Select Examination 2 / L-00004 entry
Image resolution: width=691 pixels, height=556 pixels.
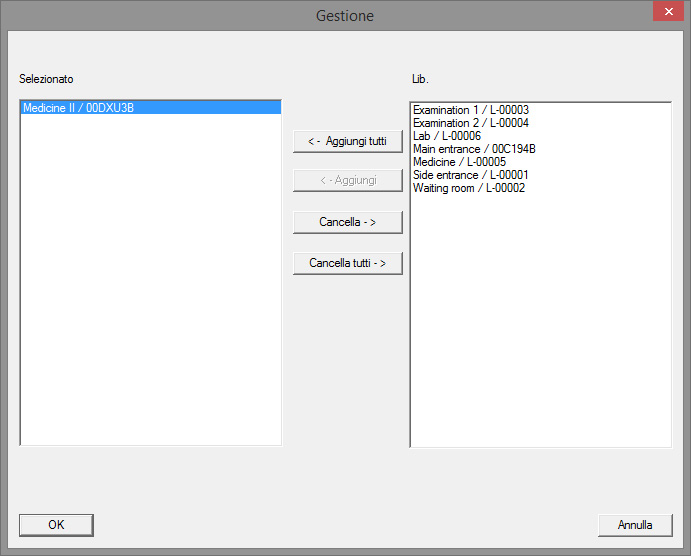coord(470,123)
